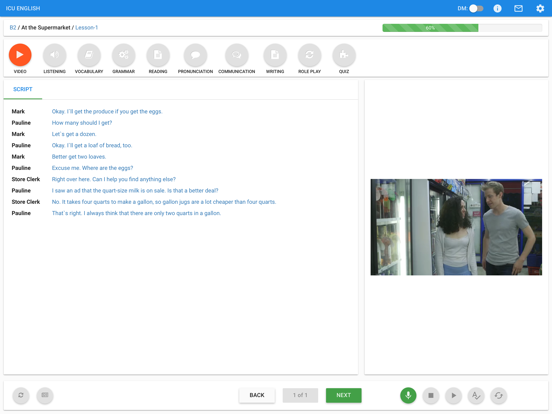Viewport: 552px width, 414px height.
Task: Click the sync icon at bottom right
Action: pos(498,395)
